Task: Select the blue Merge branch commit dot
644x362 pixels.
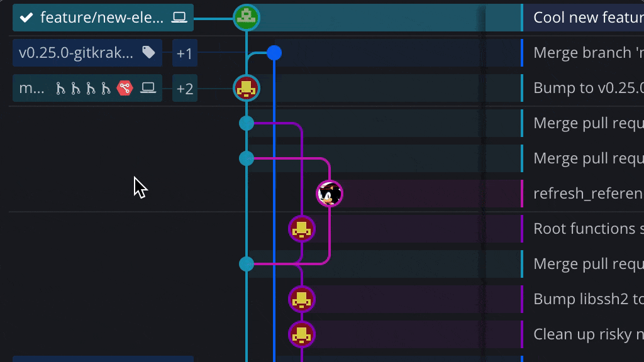Action: [x=274, y=53]
